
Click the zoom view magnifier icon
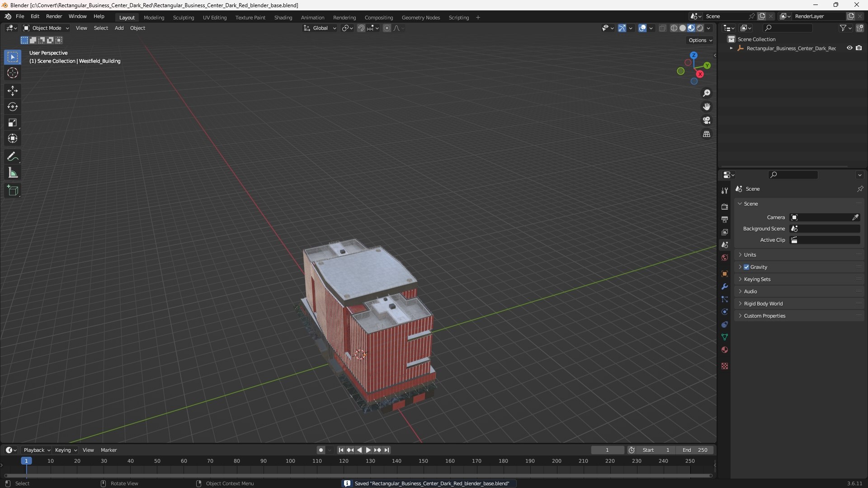click(707, 93)
